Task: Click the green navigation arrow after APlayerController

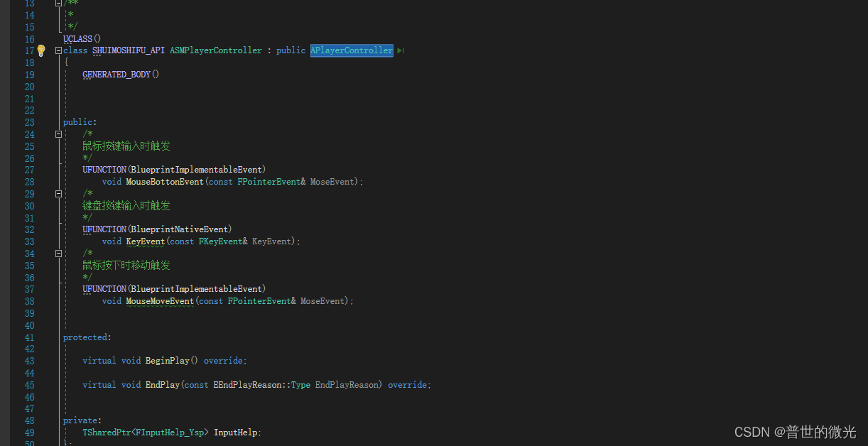Action: pos(401,50)
